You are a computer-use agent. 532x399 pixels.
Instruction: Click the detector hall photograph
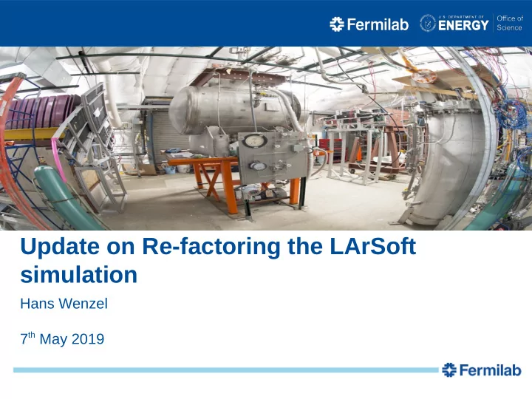(266, 138)
